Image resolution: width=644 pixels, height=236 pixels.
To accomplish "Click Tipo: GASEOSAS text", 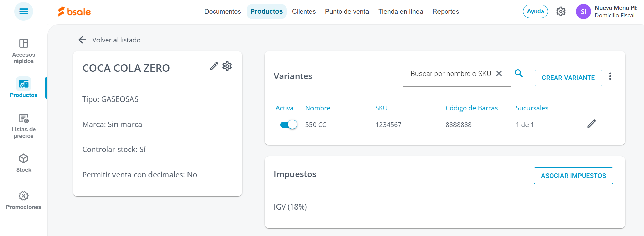I will pyautogui.click(x=110, y=99).
